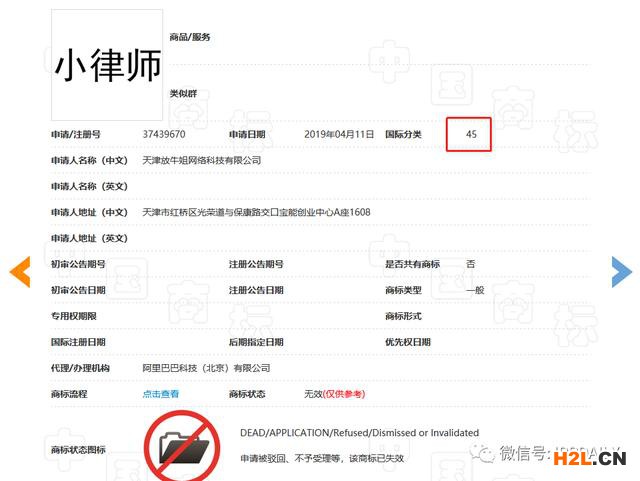Click the 商品/服务 heading
640x481 pixels.
(x=190, y=37)
